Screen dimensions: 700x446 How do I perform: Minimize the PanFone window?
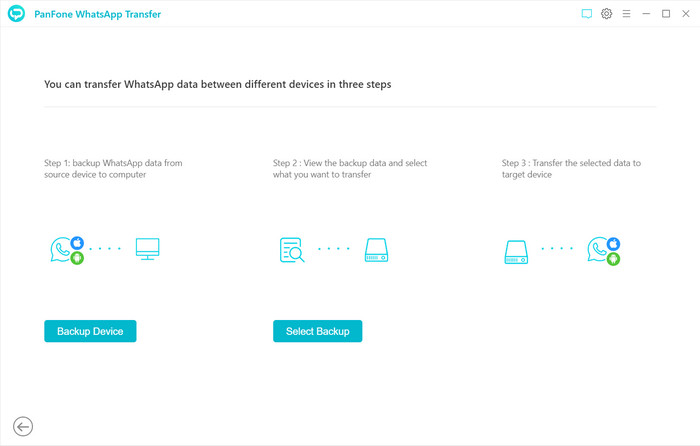646,14
